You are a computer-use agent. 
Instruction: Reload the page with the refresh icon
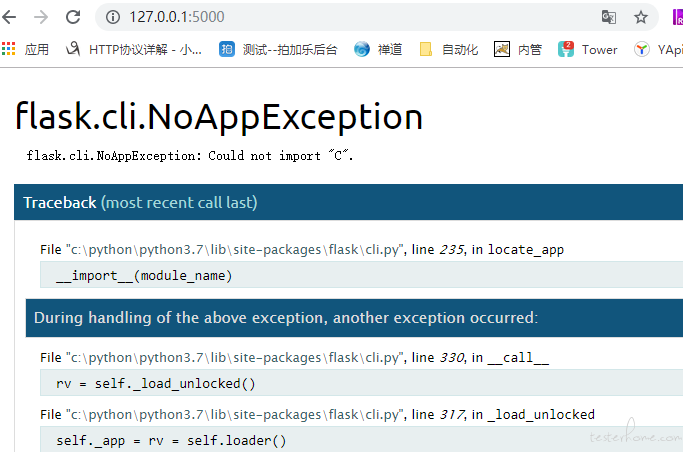[73, 17]
